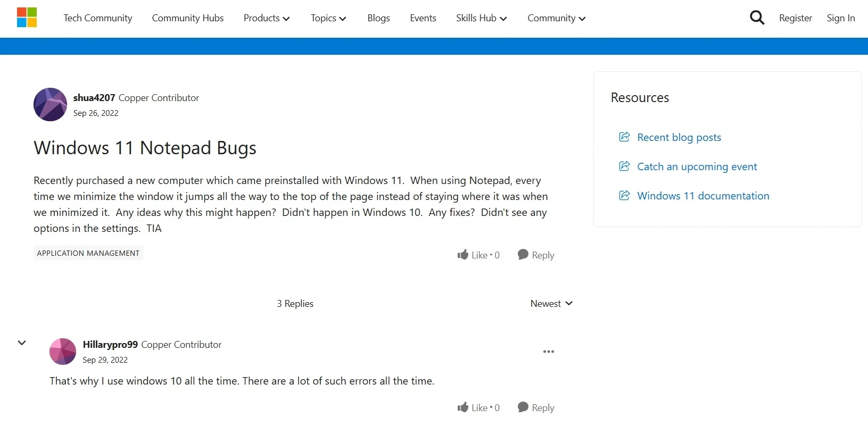Open the Skills Hub menu
Image resolution: width=868 pixels, height=434 pixels.
click(481, 18)
